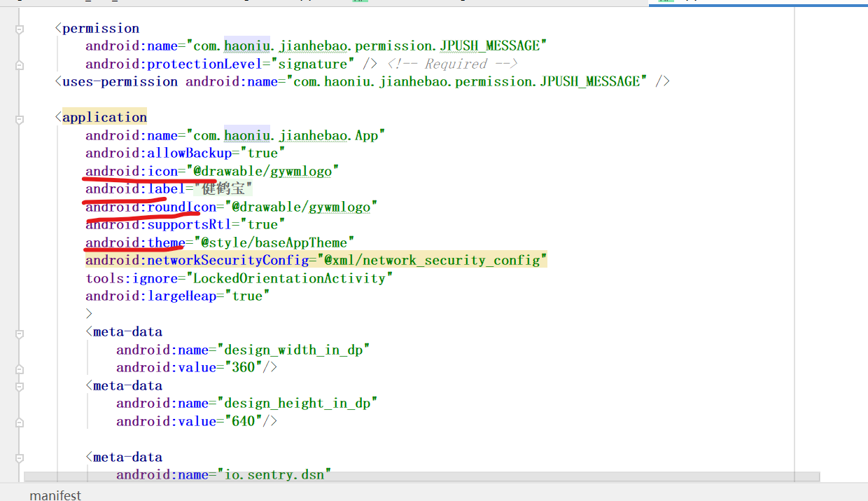The width and height of the screenshot is (868, 501).
Task: Click the design_height_in_dp value
Action: (x=297, y=403)
